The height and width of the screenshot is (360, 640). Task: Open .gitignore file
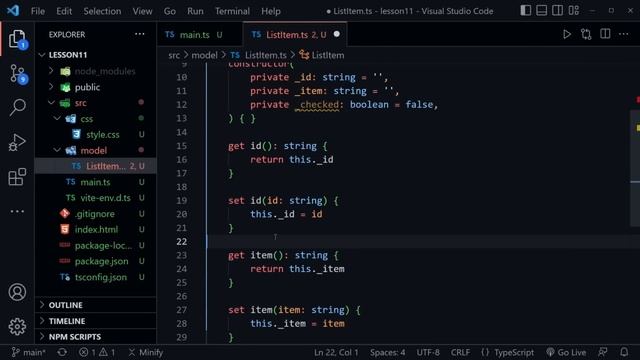click(x=96, y=213)
